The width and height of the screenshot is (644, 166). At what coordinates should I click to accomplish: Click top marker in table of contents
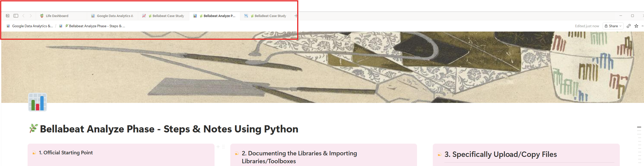(639, 127)
